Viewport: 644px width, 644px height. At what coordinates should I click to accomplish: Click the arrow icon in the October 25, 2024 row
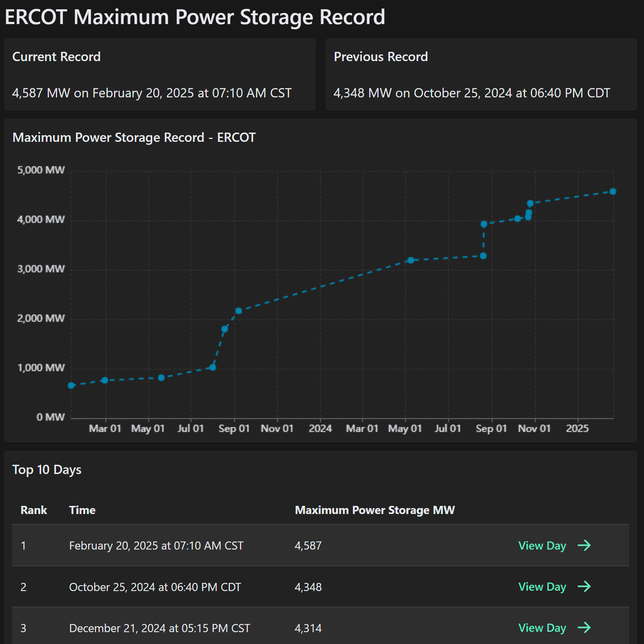(584, 587)
